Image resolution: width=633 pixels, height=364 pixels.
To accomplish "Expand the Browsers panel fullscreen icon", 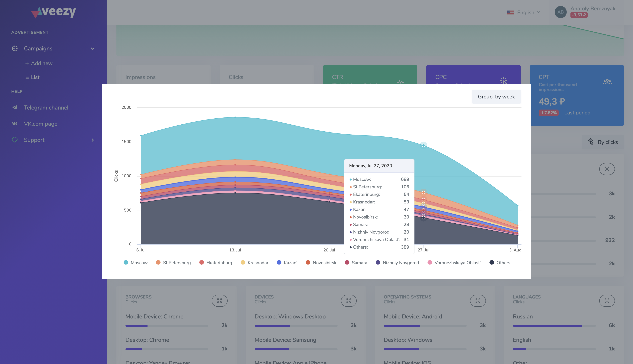I will [219, 301].
